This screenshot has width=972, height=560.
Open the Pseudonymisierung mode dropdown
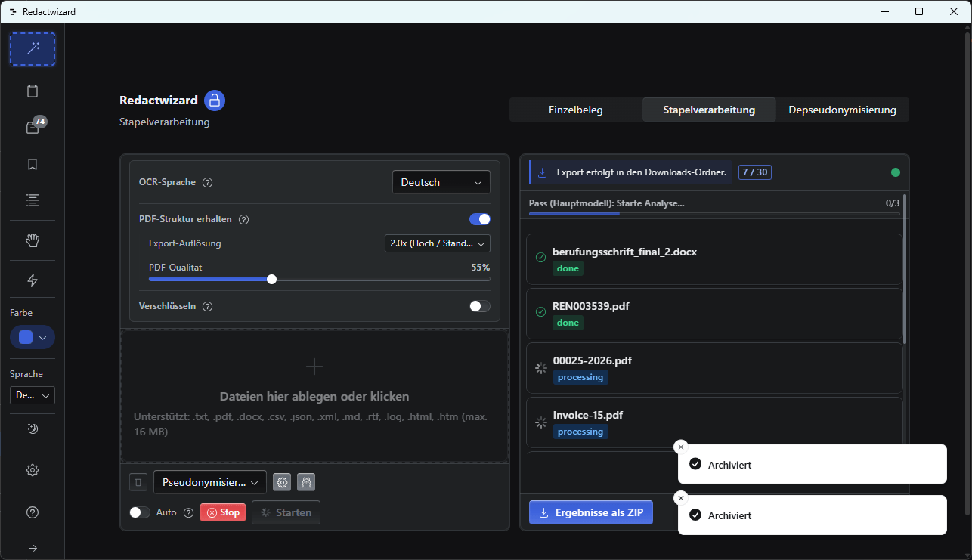[x=210, y=482]
